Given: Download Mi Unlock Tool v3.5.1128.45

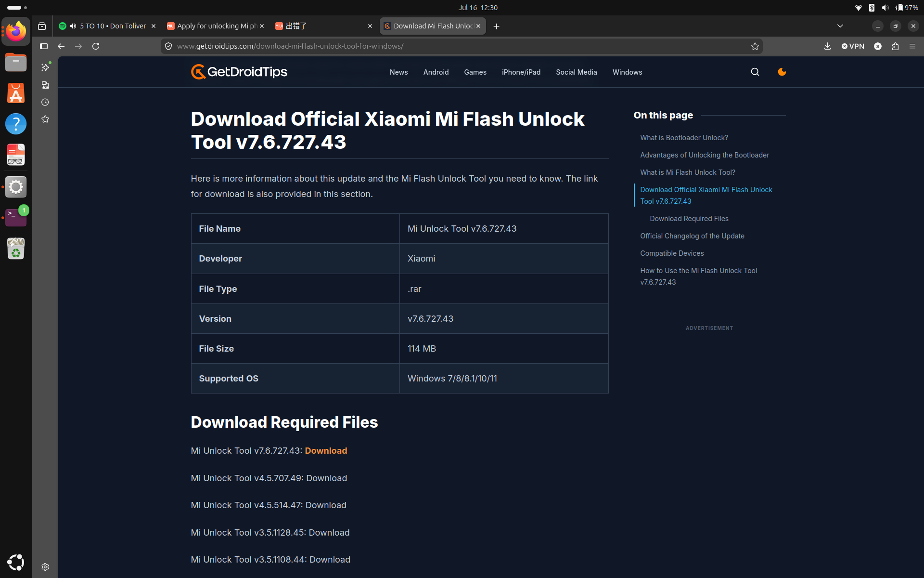Looking at the screenshot, I should [x=329, y=533].
